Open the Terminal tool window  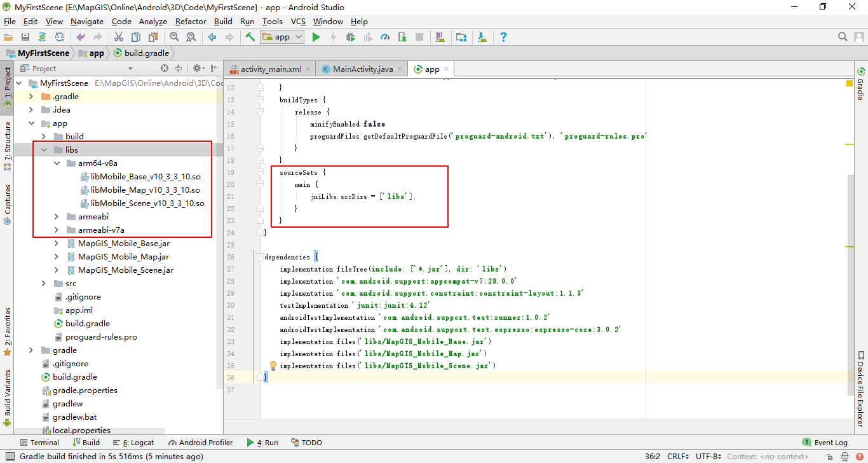(x=39, y=442)
